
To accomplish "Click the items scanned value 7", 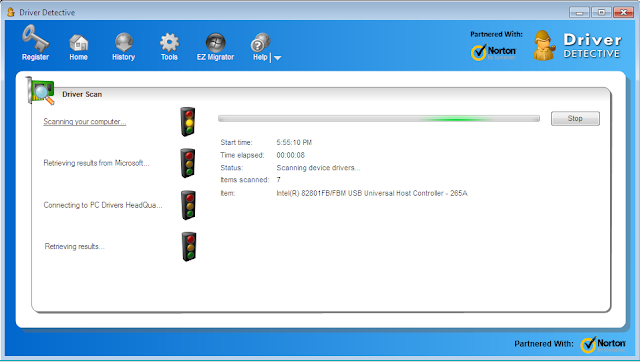I will point(278,180).
